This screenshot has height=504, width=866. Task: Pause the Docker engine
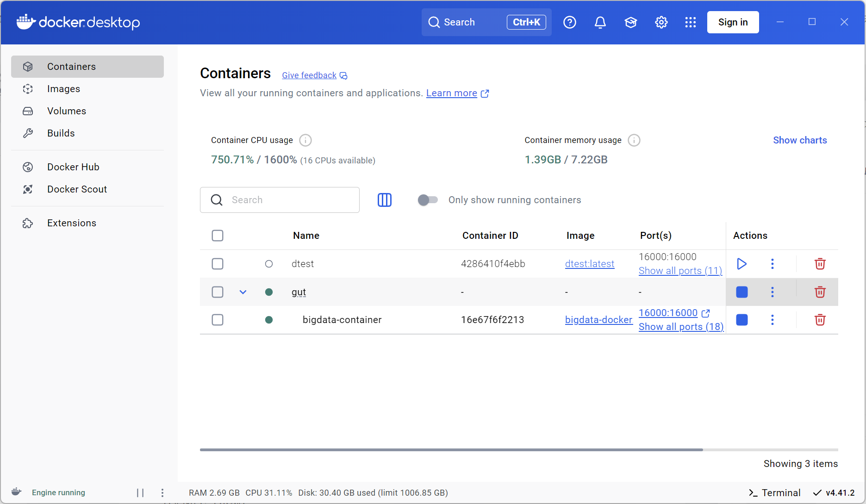(140, 493)
